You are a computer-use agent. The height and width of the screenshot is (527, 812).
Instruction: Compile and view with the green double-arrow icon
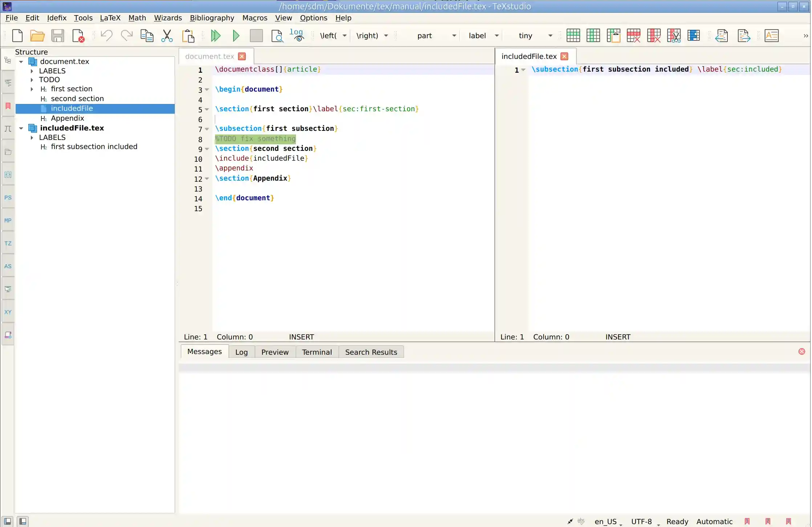pyautogui.click(x=215, y=35)
